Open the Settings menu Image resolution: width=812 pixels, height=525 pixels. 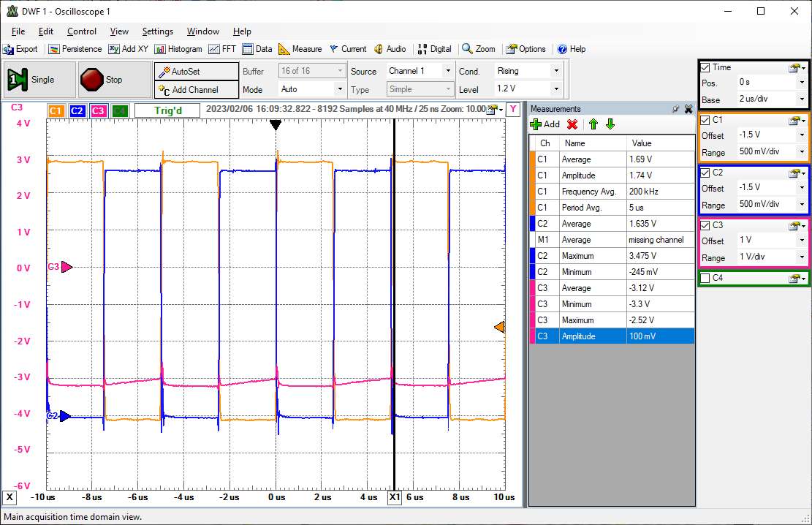pos(157,31)
